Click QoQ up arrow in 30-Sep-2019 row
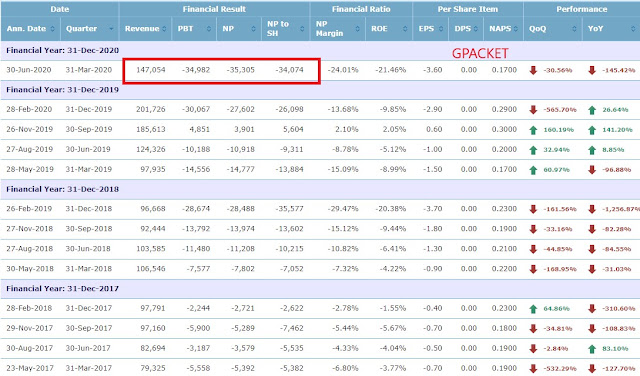 point(533,130)
